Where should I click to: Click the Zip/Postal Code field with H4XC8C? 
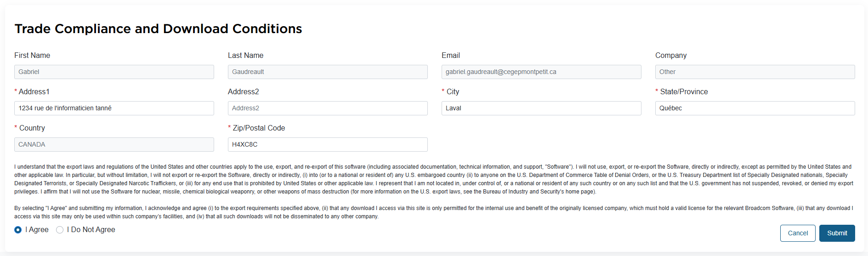click(x=328, y=144)
